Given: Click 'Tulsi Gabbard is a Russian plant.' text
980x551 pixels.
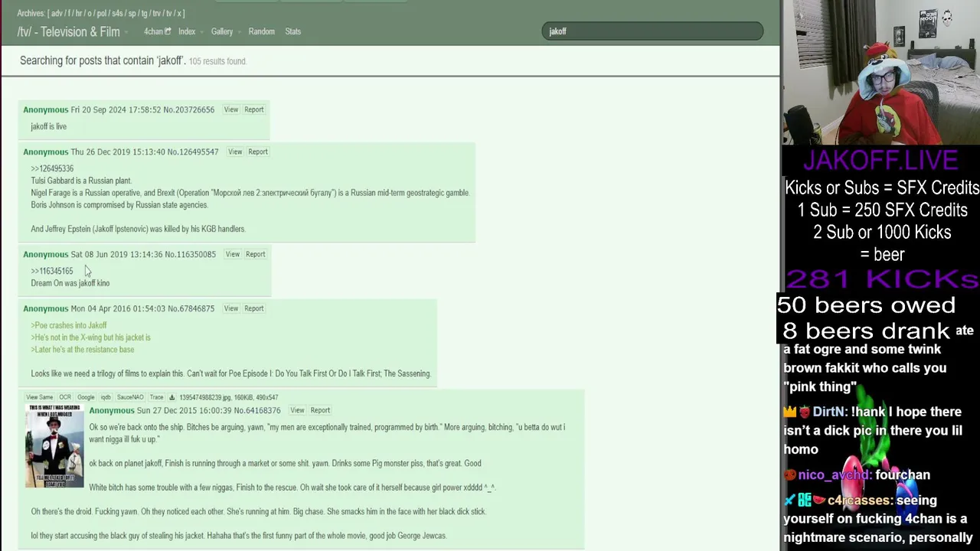Looking at the screenshot, I should tap(81, 181).
